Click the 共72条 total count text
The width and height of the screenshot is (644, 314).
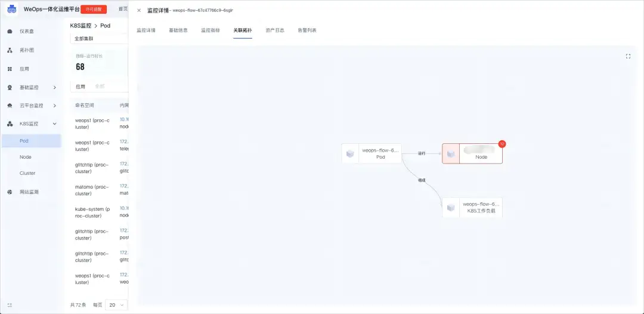click(x=78, y=305)
